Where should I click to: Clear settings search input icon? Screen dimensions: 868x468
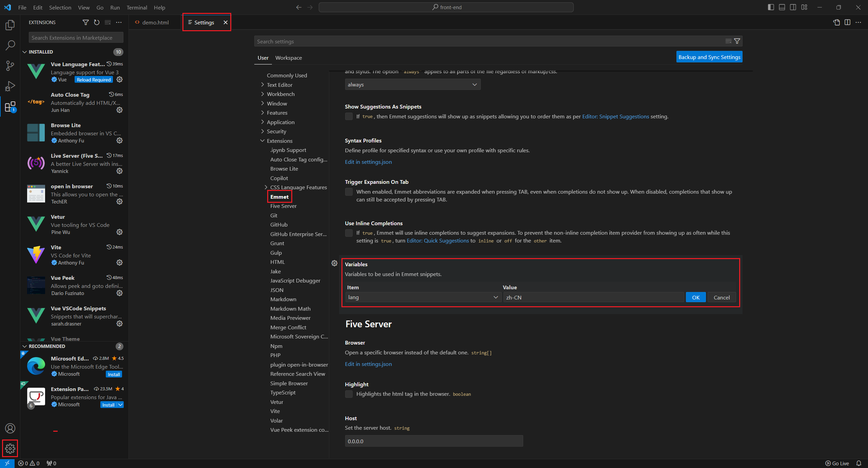click(728, 41)
